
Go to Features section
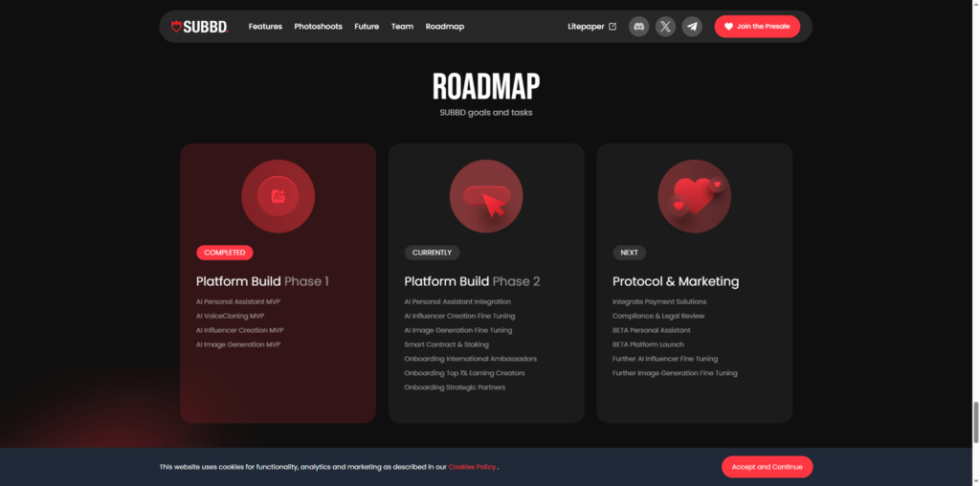266,26
